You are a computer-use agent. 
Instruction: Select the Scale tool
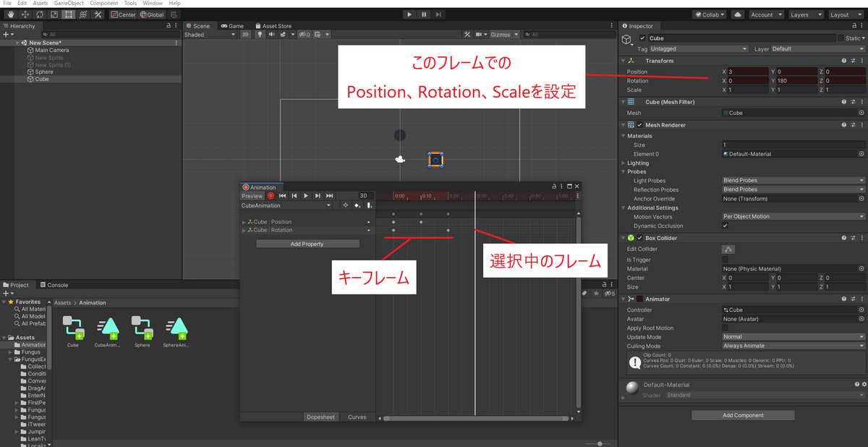pos(54,14)
